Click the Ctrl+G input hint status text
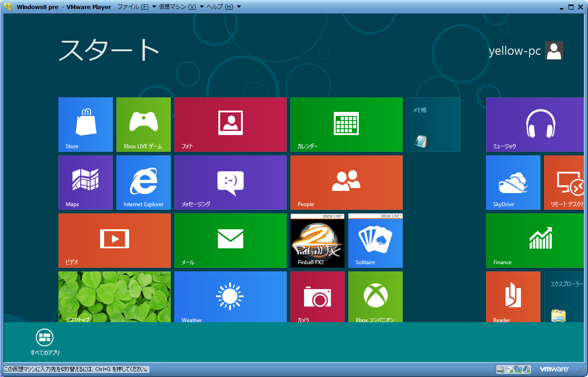588x377 pixels. [x=76, y=369]
